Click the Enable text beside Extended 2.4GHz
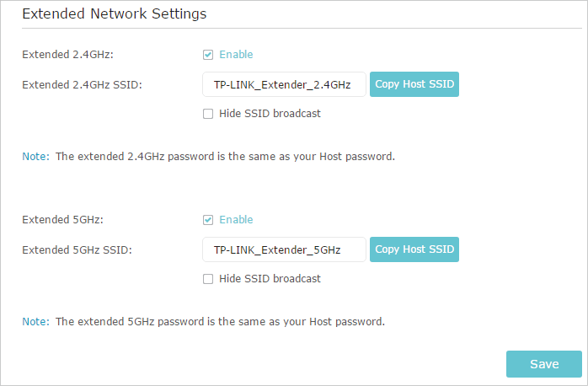The image size is (588, 386). point(236,55)
